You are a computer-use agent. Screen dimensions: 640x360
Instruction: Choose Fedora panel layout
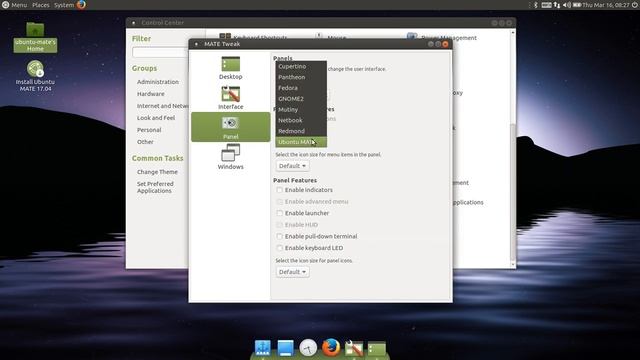(x=301, y=88)
